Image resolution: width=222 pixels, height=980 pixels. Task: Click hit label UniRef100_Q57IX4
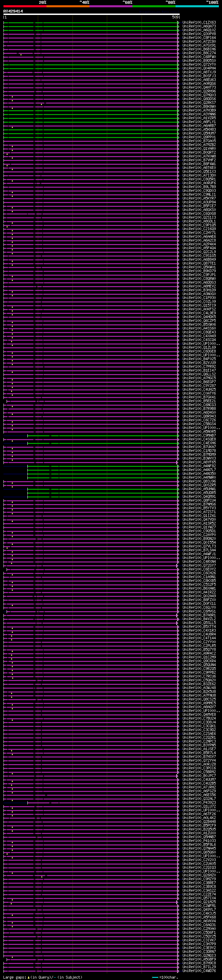tap(199, 898)
